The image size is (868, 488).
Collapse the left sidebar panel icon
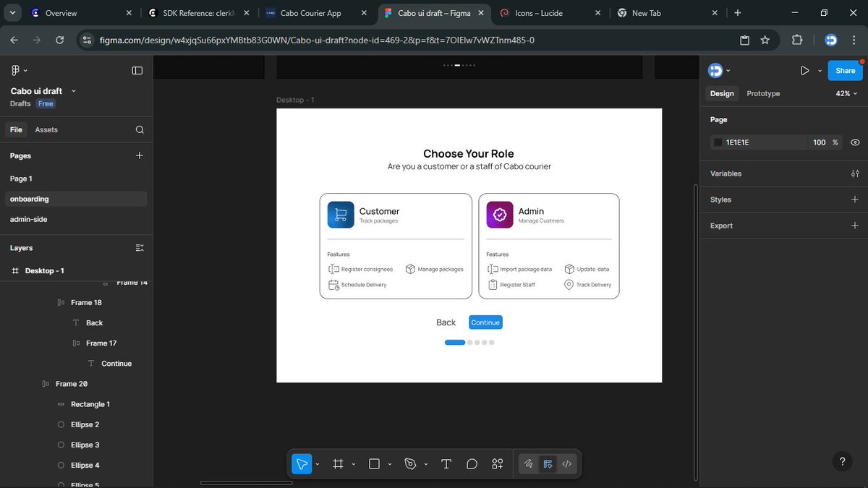tap(137, 70)
